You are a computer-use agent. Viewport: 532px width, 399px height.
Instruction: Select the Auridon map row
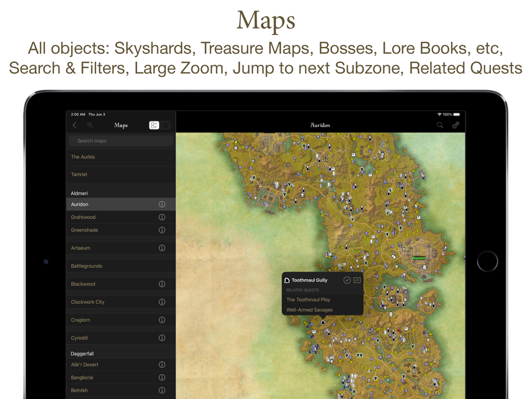(121, 204)
